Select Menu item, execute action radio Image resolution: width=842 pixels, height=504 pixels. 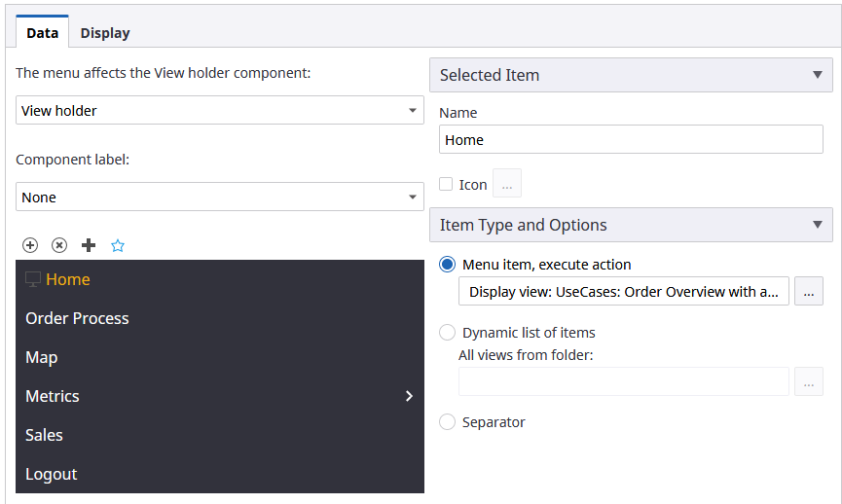coord(448,265)
